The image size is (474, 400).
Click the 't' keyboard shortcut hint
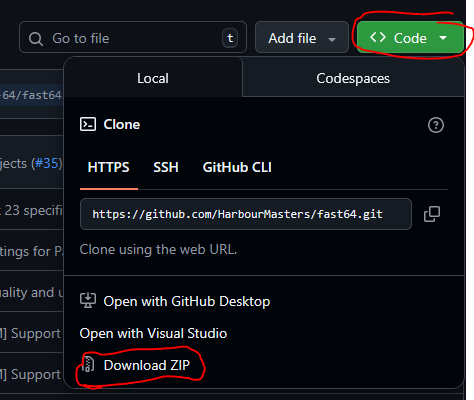pos(230,38)
